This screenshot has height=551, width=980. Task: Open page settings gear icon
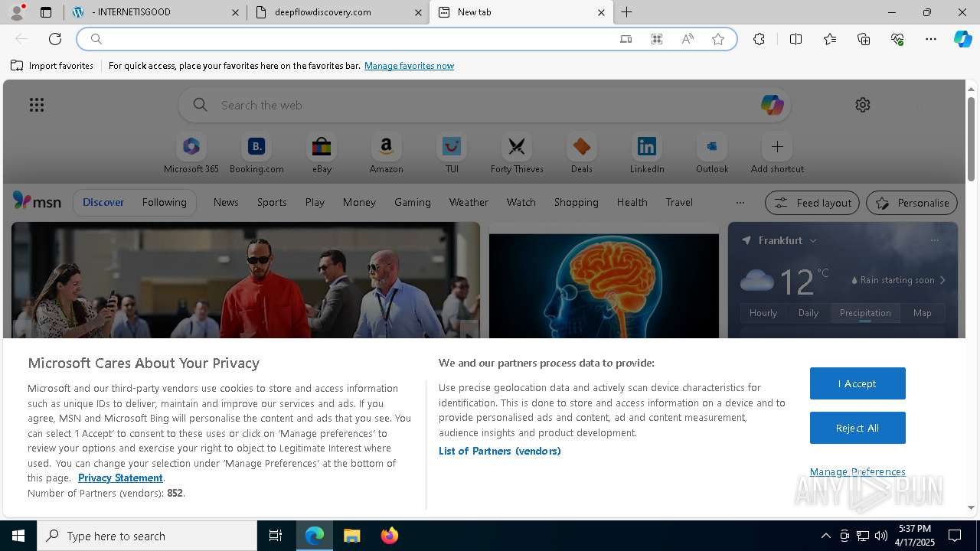click(863, 105)
